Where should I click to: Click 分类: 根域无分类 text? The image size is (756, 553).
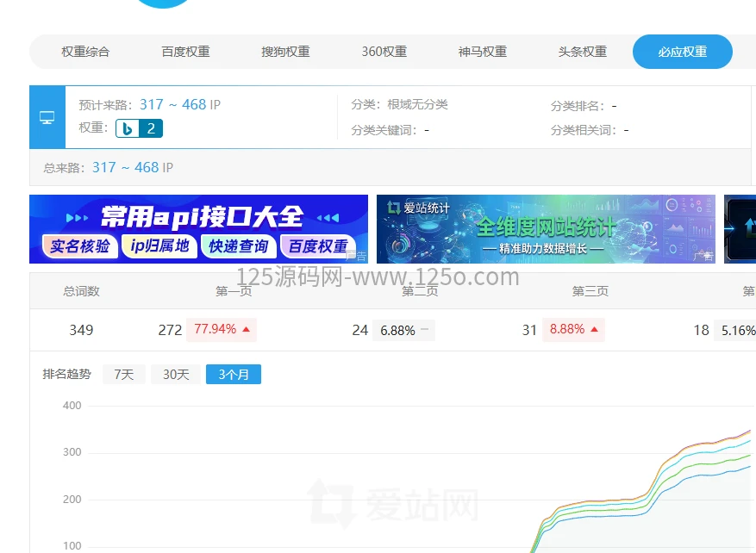(400, 104)
